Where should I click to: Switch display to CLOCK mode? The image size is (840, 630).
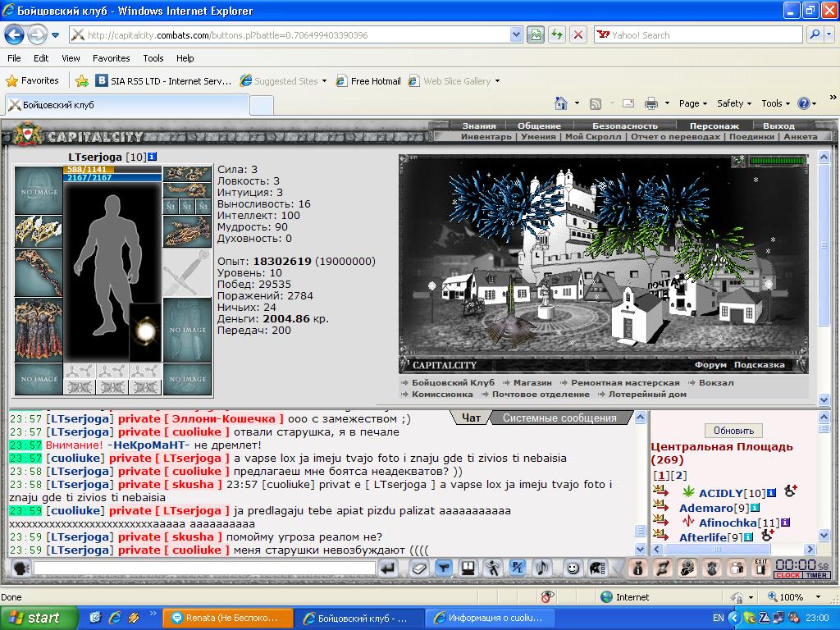tap(787, 575)
